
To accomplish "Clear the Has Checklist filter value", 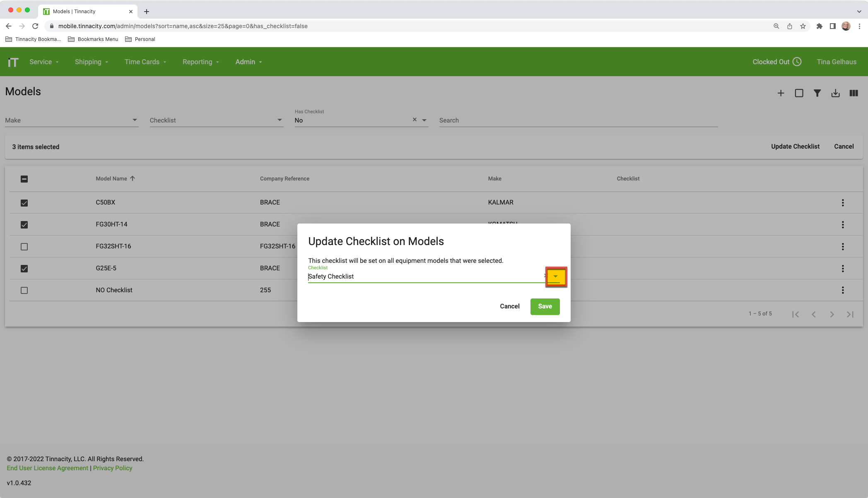I will coord(415,120).
